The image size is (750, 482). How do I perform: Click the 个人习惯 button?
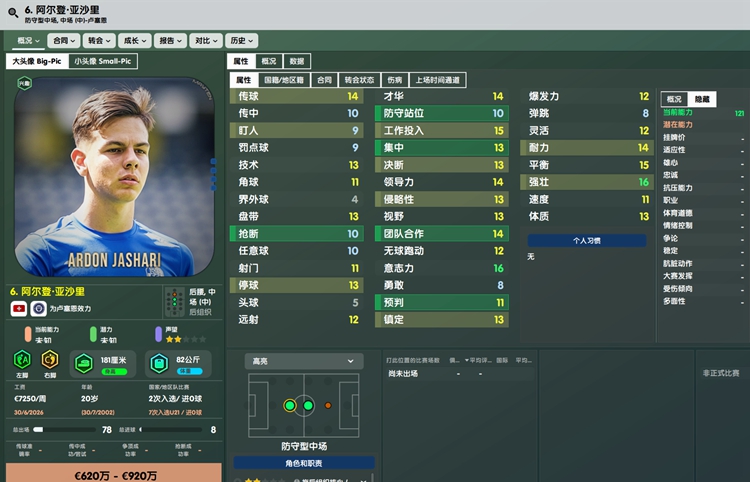tap(587, 241)
